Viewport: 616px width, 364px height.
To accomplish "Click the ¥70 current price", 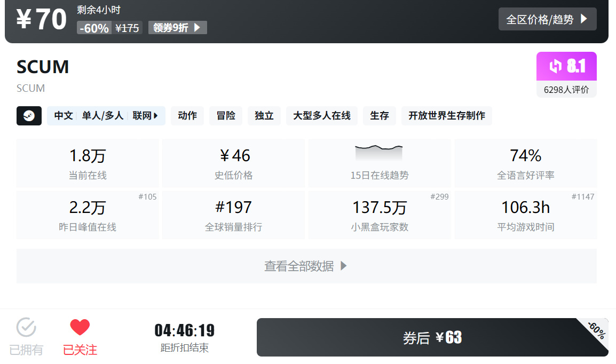I will pos(42,19).
